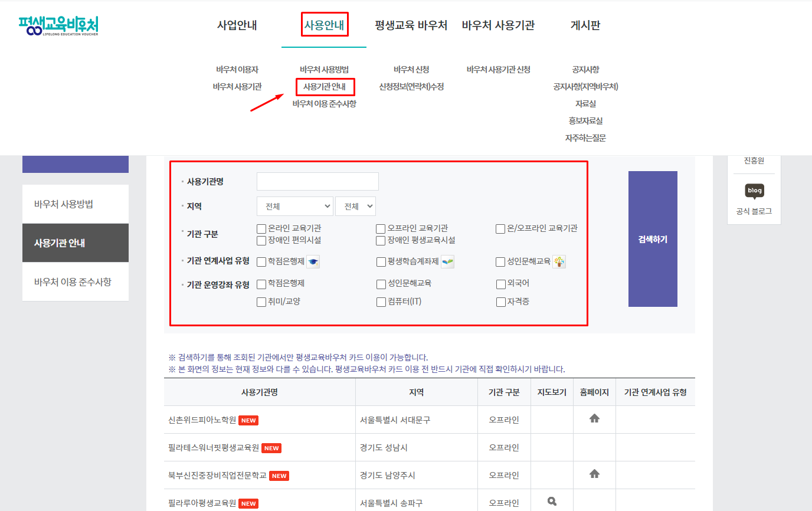The image size is (812, 511).
Task: Expand the second 전체 region dropdown
Action: click(x=355, y=206)
